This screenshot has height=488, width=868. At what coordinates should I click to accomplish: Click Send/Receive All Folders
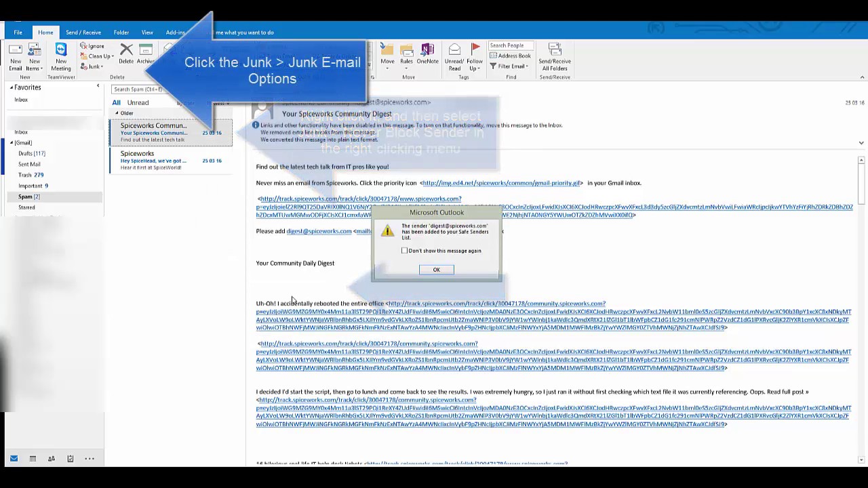[555, 58]
